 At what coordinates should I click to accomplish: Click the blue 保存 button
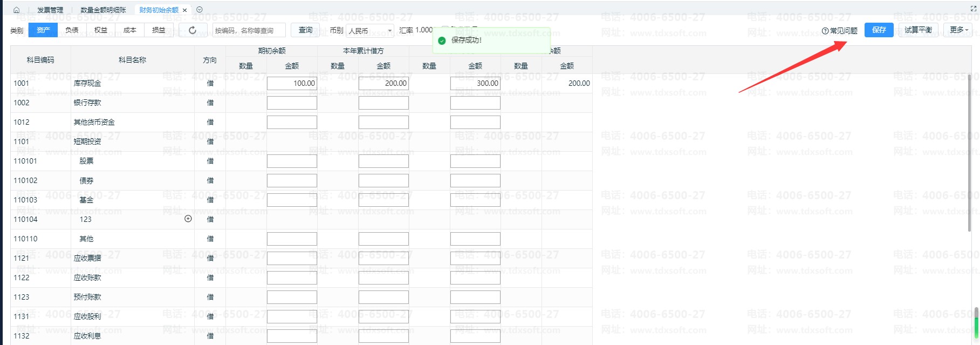point(879,30)
